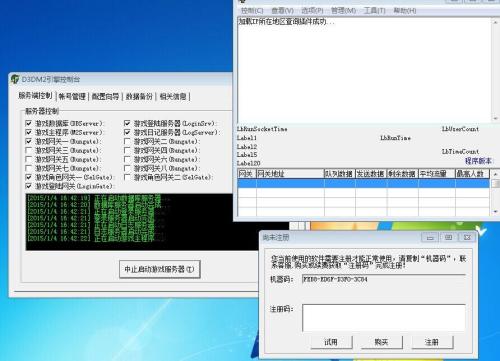Click the LbUserCount label
Image resolution: width=500 pixels, height=361 pixels.
point(460,129)
